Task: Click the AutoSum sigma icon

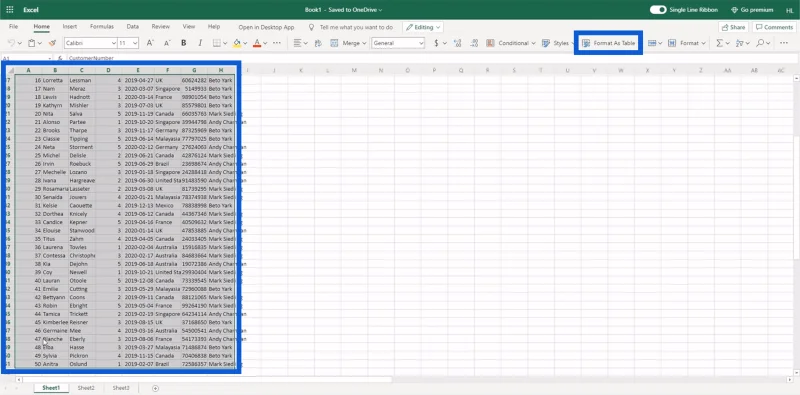Action: click(719, 43)
